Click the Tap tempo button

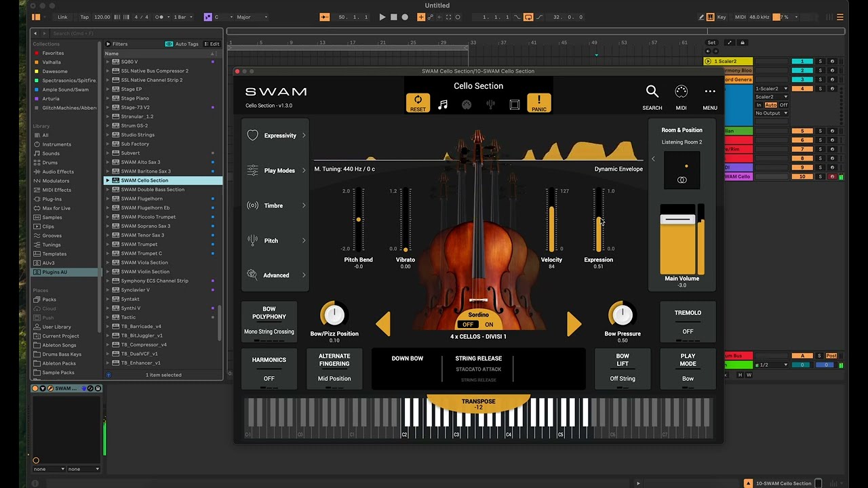(85, 17)
